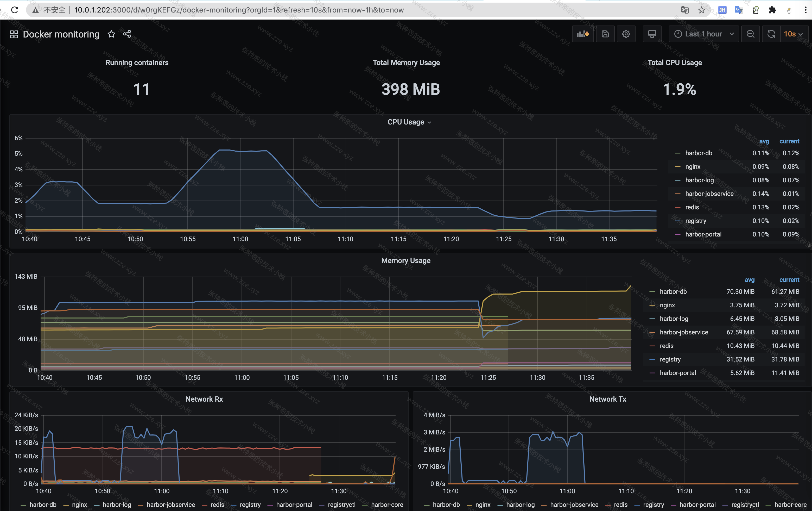This screenshot has height=511, width=812.
Task: Toggle harbor-db series in CPU Usage legend
Action: click(699, 153)
